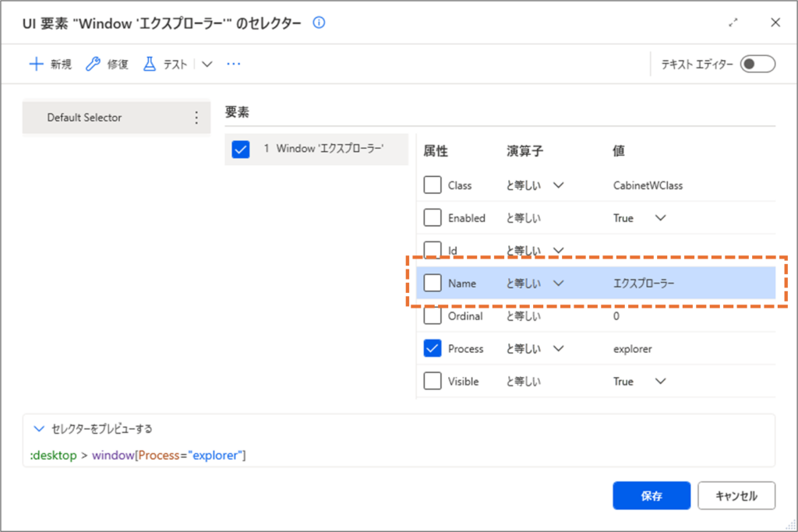Toggle the テキスト エディター switch
798x532 pixels.
[x=757, y=64]
